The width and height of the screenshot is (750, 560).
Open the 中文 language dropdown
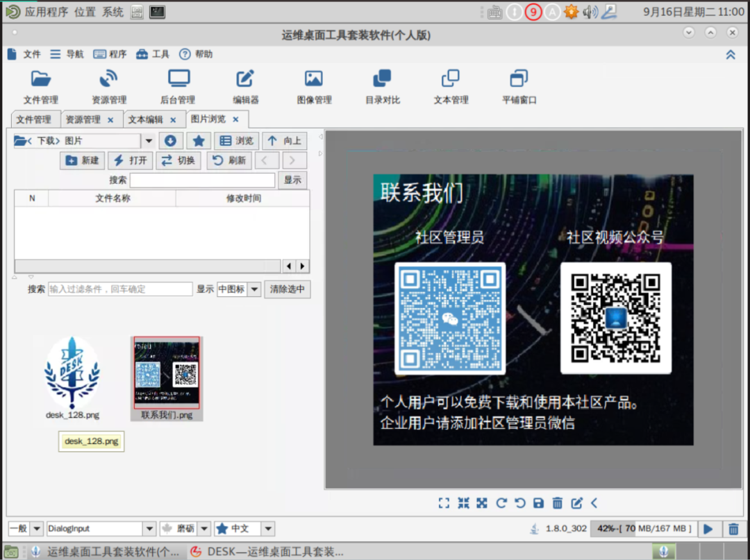(x=268, y=529)
